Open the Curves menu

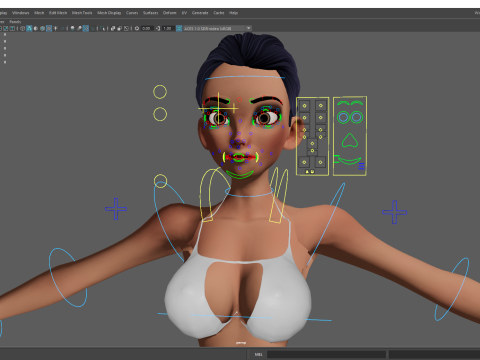tap(132, 13)
